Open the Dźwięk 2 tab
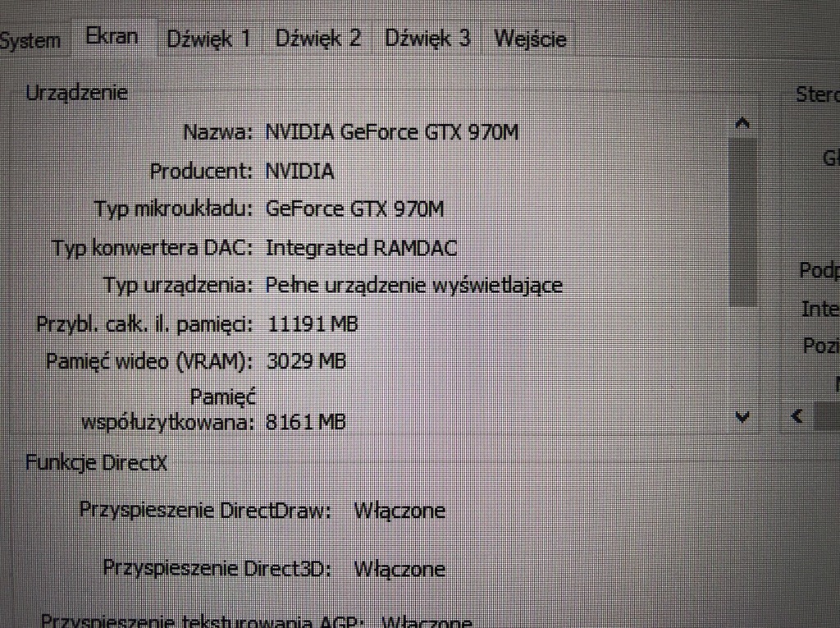 point(317,39)
